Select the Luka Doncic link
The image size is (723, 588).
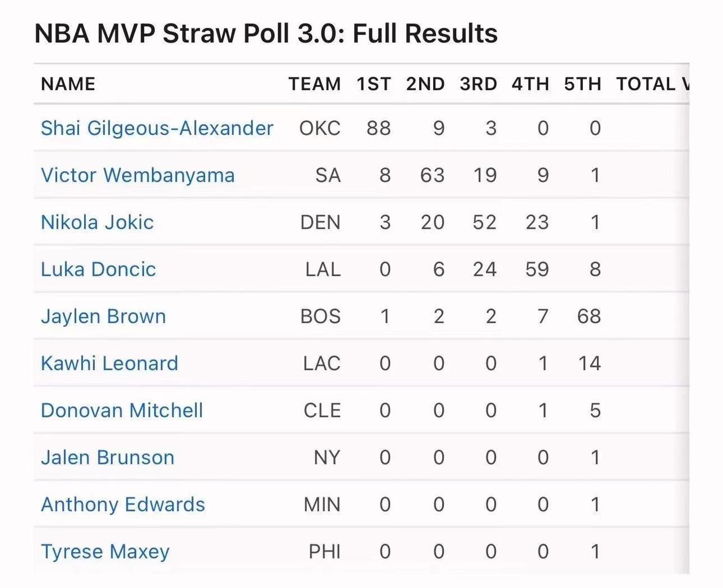point(98,269)
